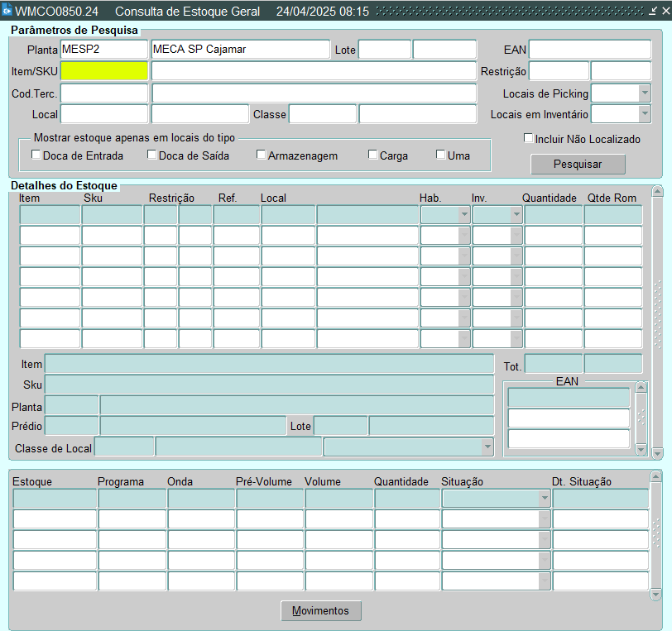Open the Locais de Picking dropdown
The image size is (672, 631).
(x=645, y=93)
